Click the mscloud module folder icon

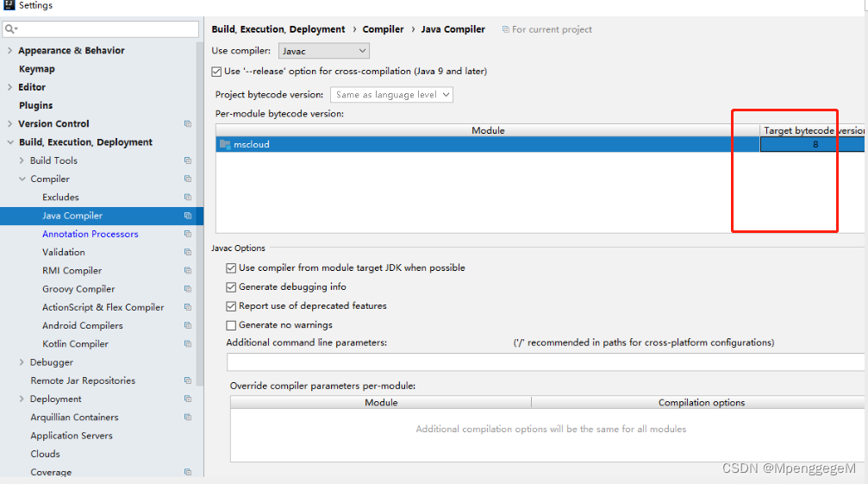[225, 144]
